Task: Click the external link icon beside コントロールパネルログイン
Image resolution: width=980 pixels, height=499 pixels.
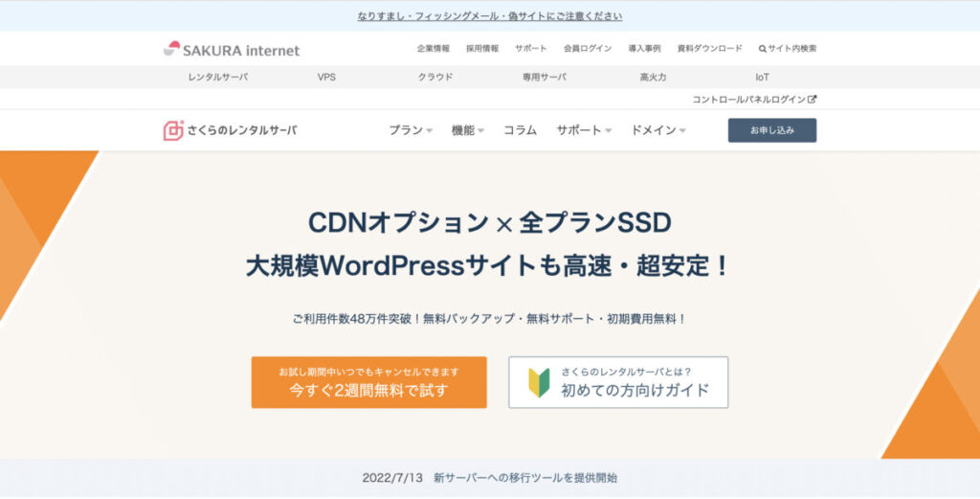Action: pyautogui.click(x=812, y=99)
